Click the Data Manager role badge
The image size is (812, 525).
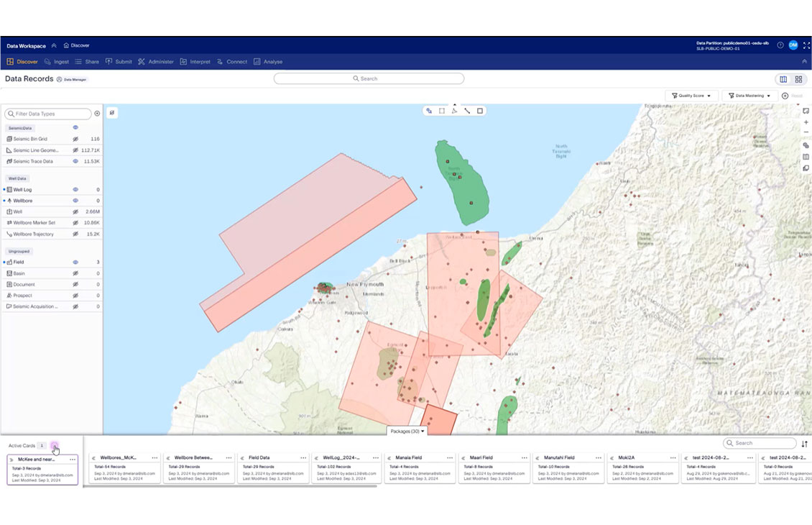75,79
